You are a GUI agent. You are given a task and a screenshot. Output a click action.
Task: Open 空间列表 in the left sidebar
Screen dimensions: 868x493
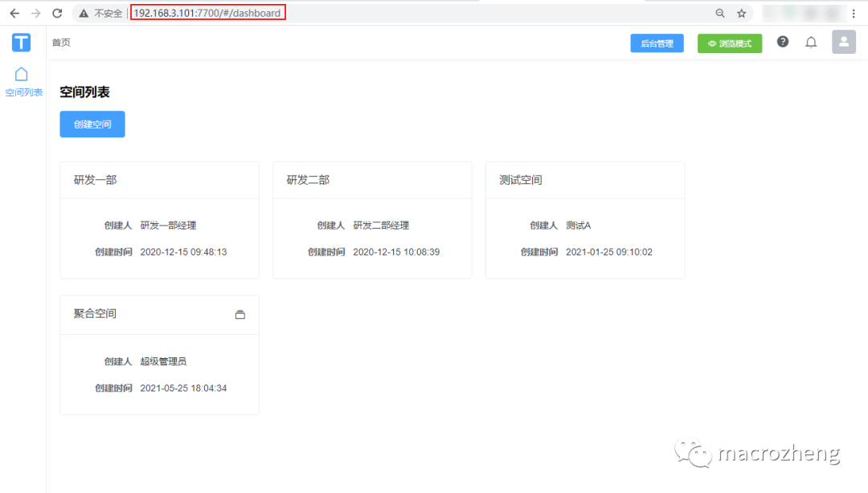[x=23, y=82]
